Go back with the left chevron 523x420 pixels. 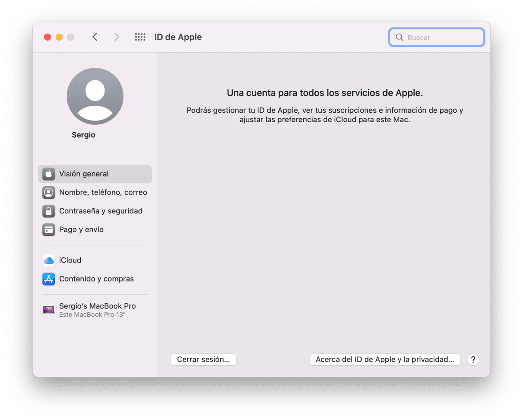[x=95, y=37]
